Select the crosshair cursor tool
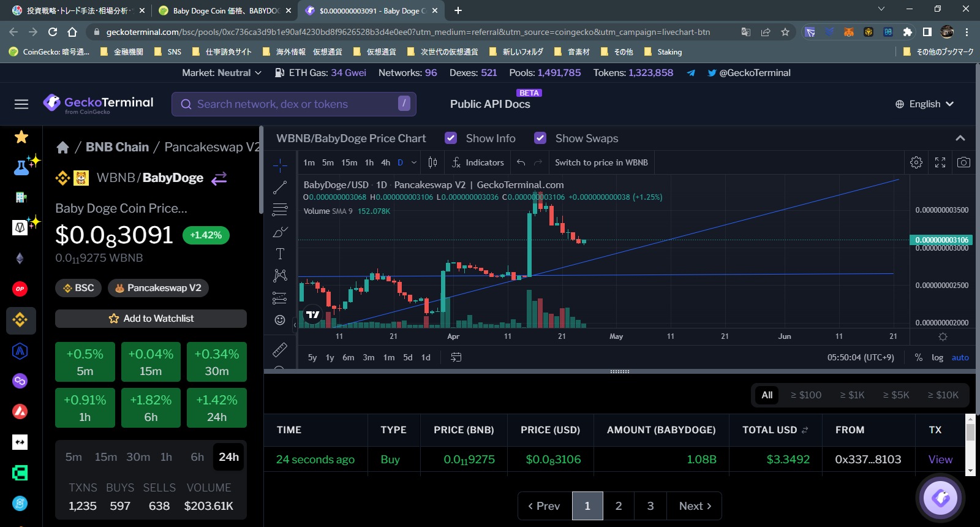The width and height of the screenshot is (980, 527). (x=280, y=164)
